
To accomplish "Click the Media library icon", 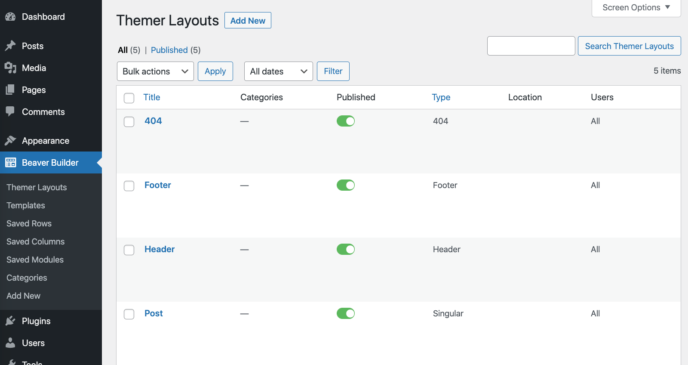I will tap(11, 68).
